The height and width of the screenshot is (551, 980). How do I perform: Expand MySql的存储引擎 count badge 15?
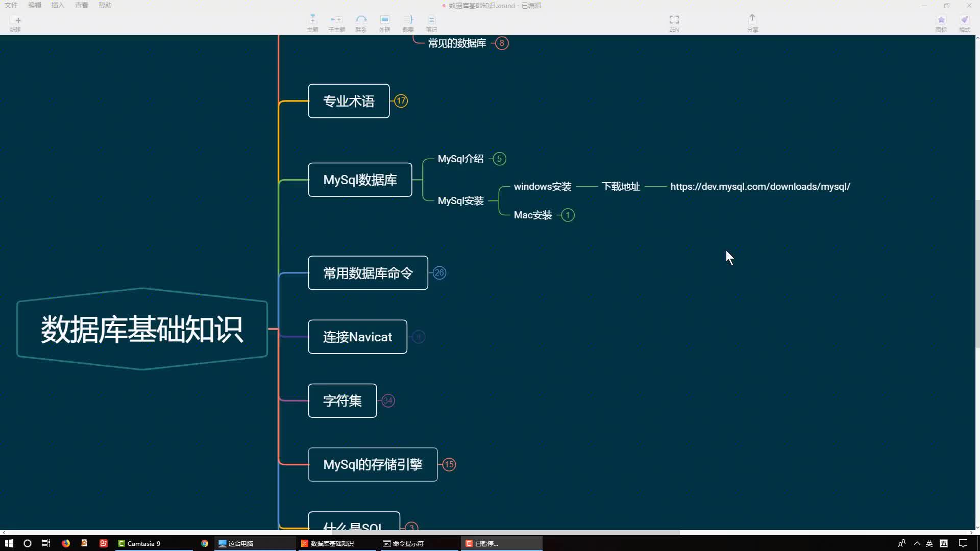pyautogui.click(x=449, y=464)
